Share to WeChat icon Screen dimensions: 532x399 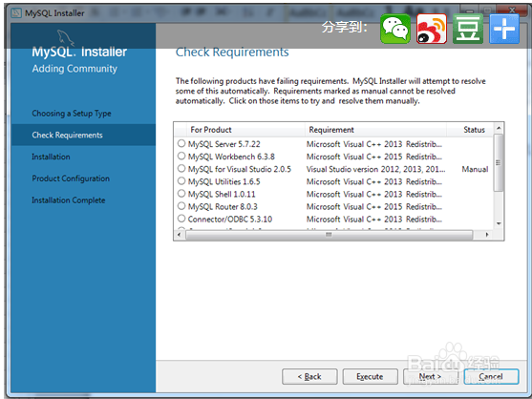394,29
